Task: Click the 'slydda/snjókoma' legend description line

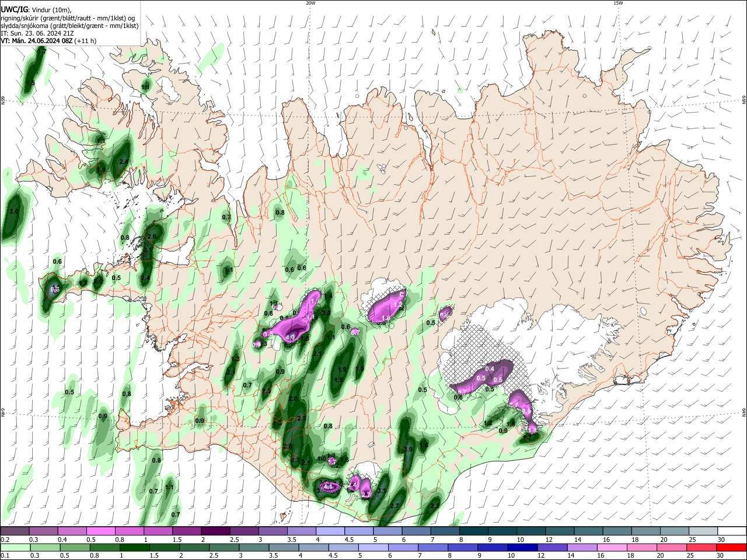Action: pyautogui.click(x=69, y=26)
